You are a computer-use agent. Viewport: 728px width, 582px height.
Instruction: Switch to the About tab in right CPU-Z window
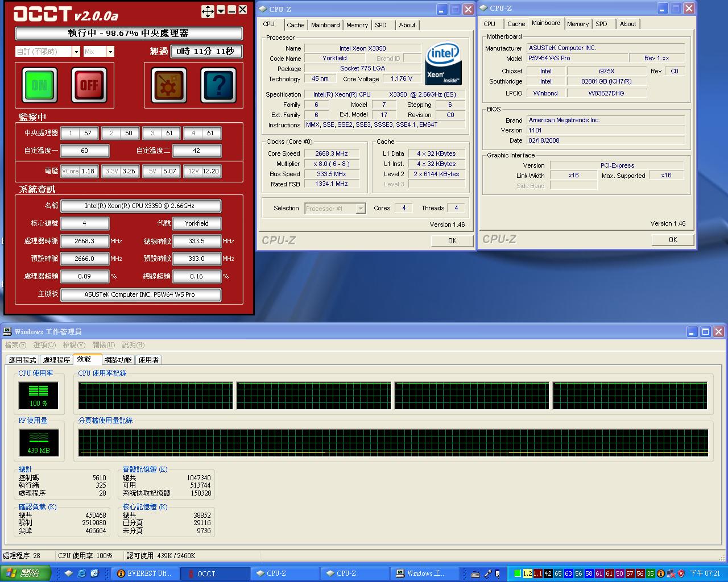[x=628, y=24]
